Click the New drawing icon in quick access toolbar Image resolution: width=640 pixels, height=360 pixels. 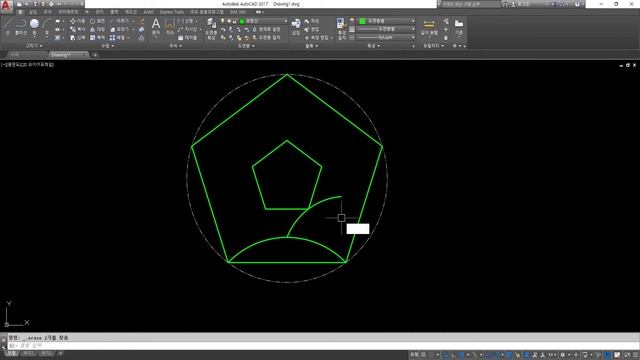coord(19,4)
